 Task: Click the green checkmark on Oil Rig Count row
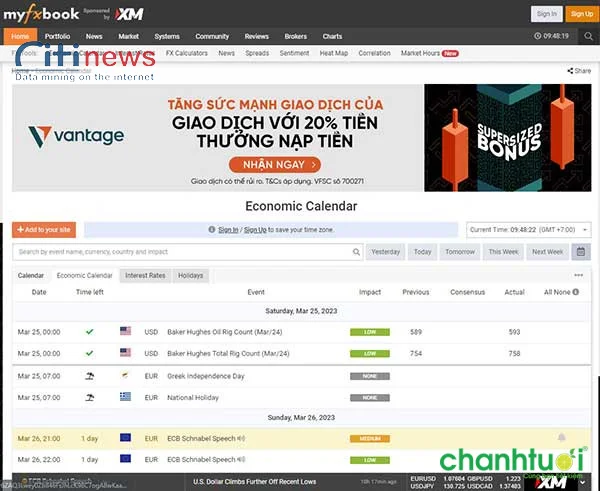[90, 332]
